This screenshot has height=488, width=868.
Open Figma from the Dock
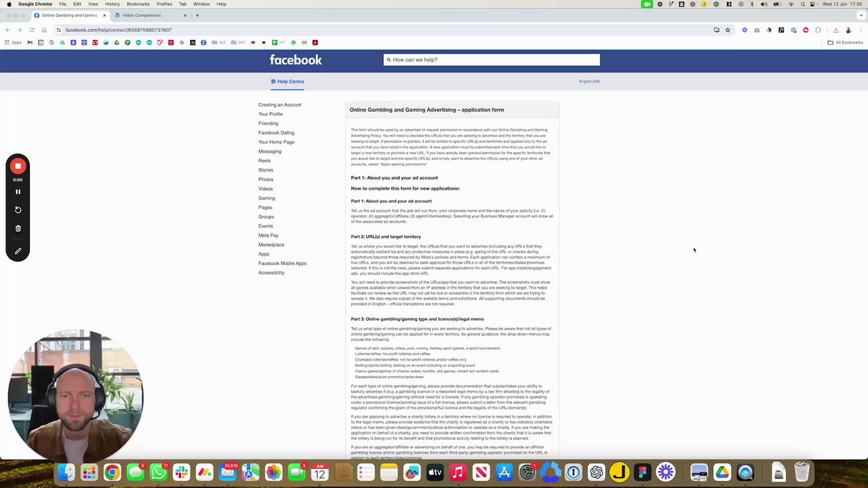642,472
